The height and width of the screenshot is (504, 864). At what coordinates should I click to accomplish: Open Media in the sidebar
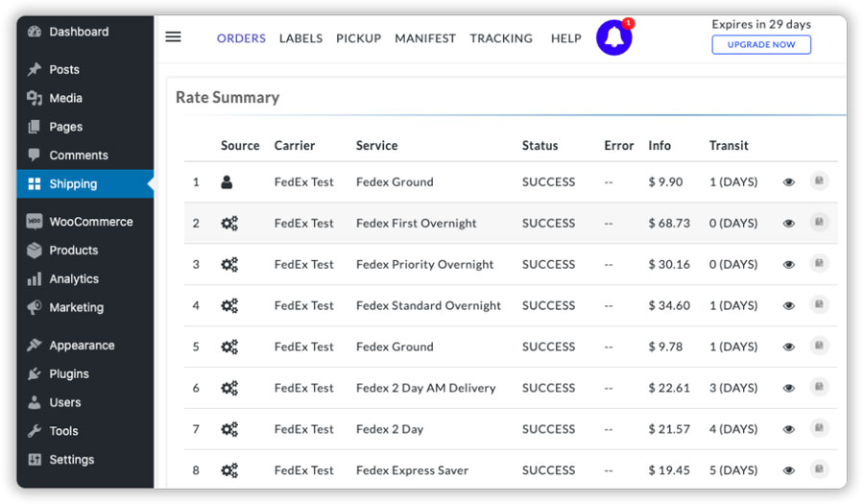tap(84, 98)
